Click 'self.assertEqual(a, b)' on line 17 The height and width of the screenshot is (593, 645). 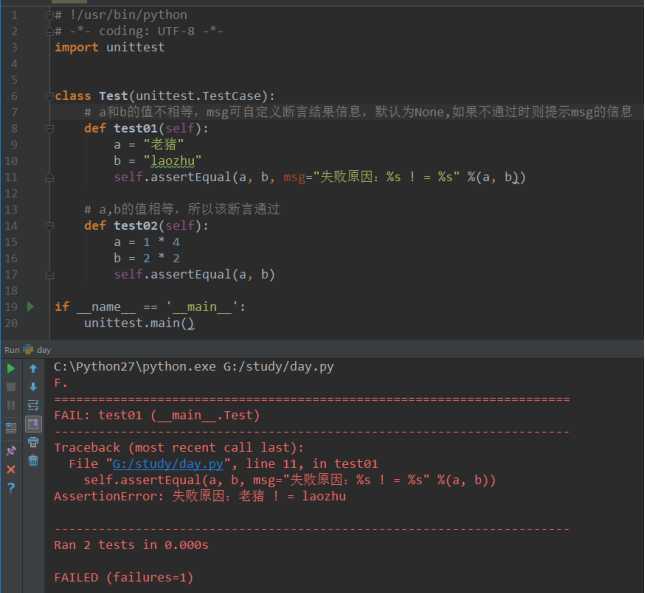(194, 274)
